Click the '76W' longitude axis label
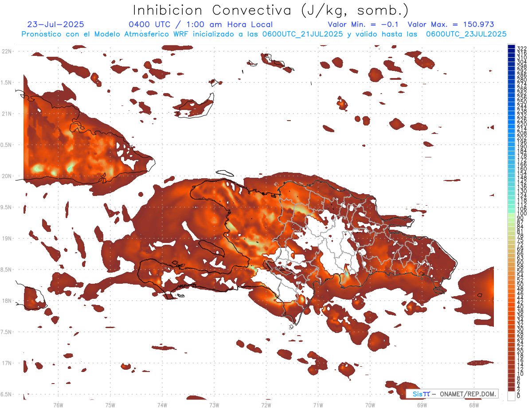The height and width of the screenshot is (411, 532). pos(58,405)
